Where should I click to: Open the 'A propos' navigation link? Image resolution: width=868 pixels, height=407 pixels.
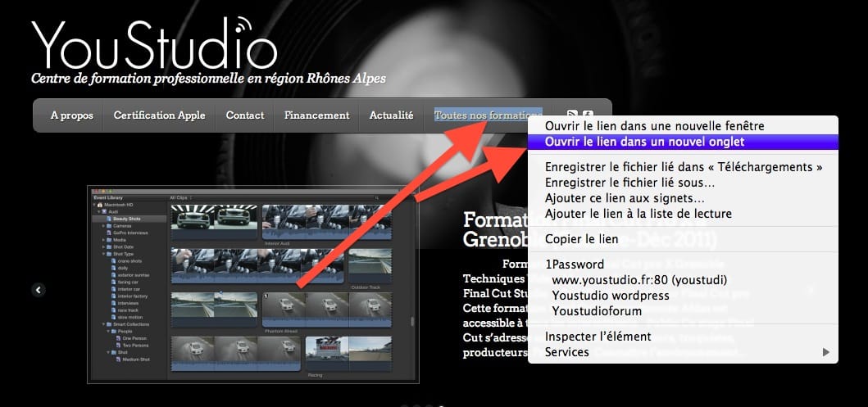tap(72, 115)
